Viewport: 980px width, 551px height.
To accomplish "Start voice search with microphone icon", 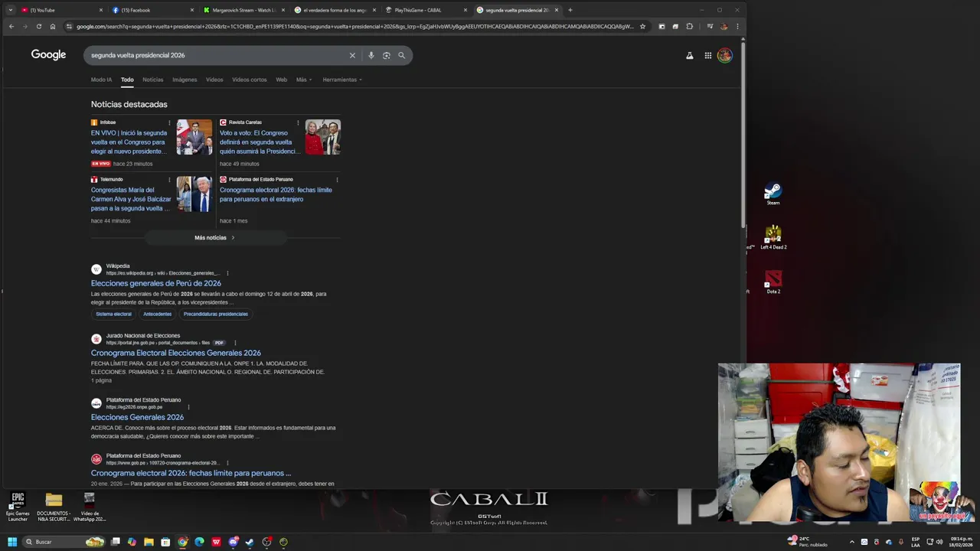I will (371, 55).
